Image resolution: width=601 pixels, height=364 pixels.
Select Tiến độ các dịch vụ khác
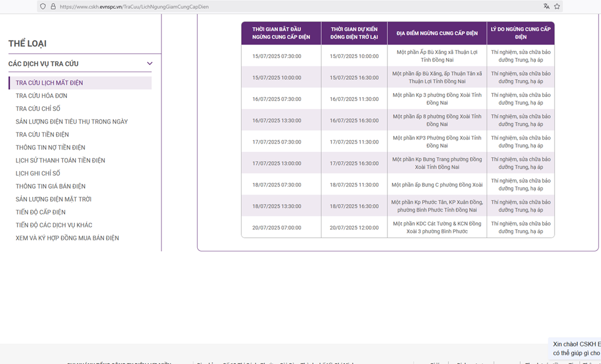click(54, 224)
